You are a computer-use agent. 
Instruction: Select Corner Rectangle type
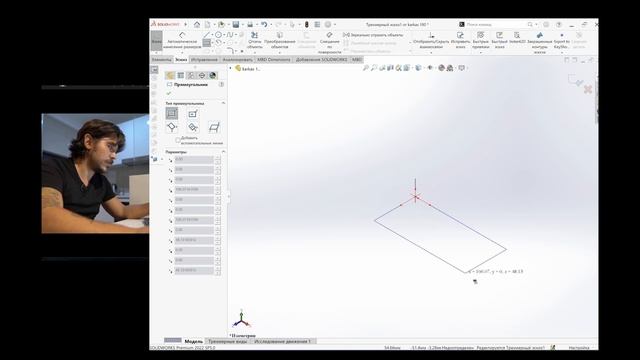point(172,113)
